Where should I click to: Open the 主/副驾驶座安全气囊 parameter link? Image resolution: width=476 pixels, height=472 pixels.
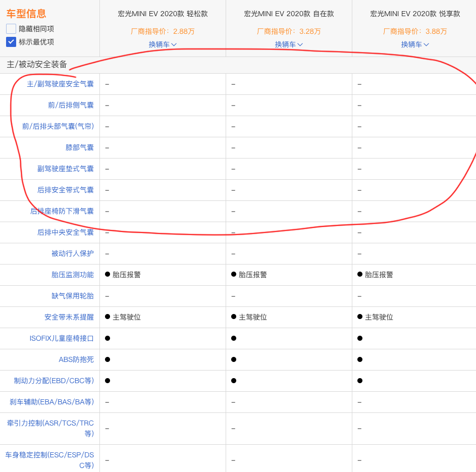[60, 84]
